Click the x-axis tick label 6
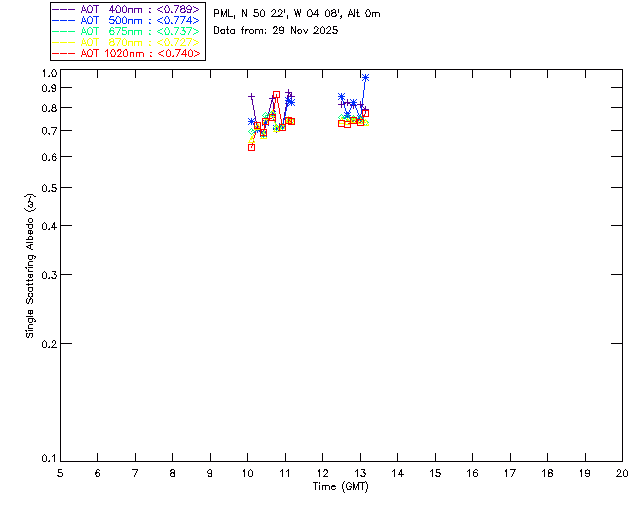The width and height of the screenshot is (640, 512). point(98,473)
